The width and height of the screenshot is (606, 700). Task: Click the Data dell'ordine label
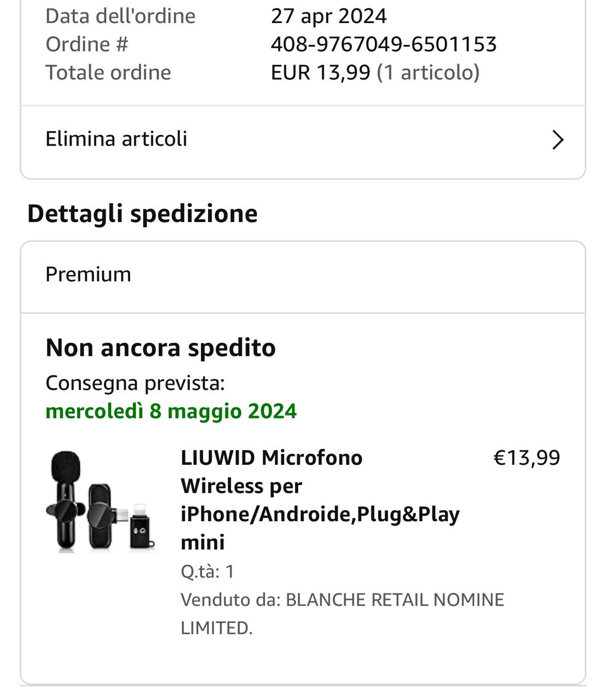pyautogui.click(x=120, y=16)
